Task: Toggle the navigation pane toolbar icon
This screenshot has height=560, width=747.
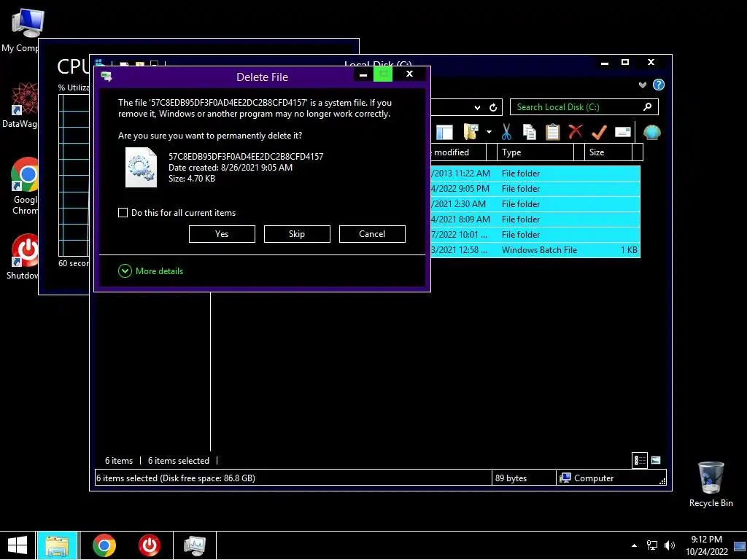Action: [x=444, y=132]
